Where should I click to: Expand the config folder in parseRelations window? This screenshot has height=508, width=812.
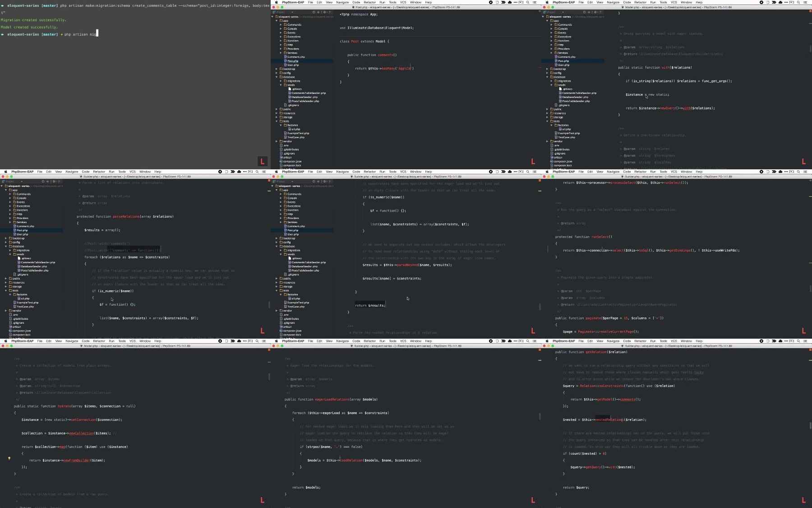[6, 242]
